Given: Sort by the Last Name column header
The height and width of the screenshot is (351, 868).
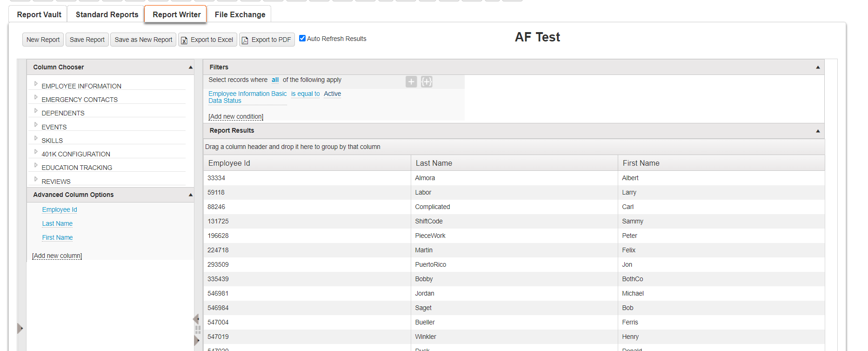Looking at the screenshot, I should pyautogui.click(x=514, y=163).
